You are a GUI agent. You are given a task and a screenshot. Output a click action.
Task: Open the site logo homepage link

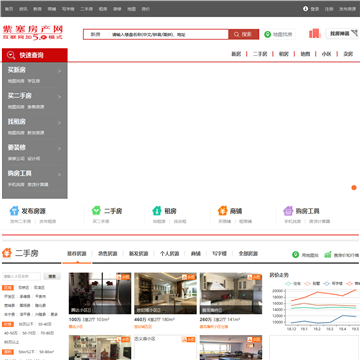tap(33, 33)
